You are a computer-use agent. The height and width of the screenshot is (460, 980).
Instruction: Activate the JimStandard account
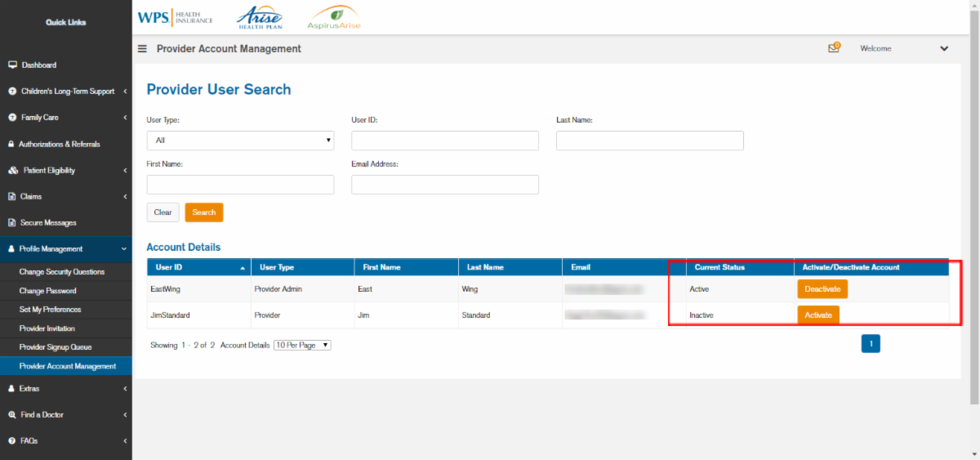(817, 315)
